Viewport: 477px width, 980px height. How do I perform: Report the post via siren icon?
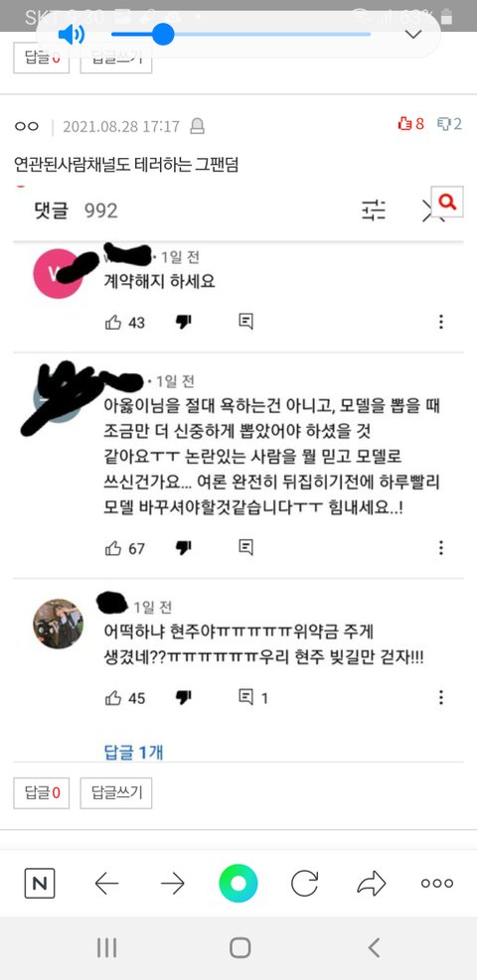pos(198,126)
